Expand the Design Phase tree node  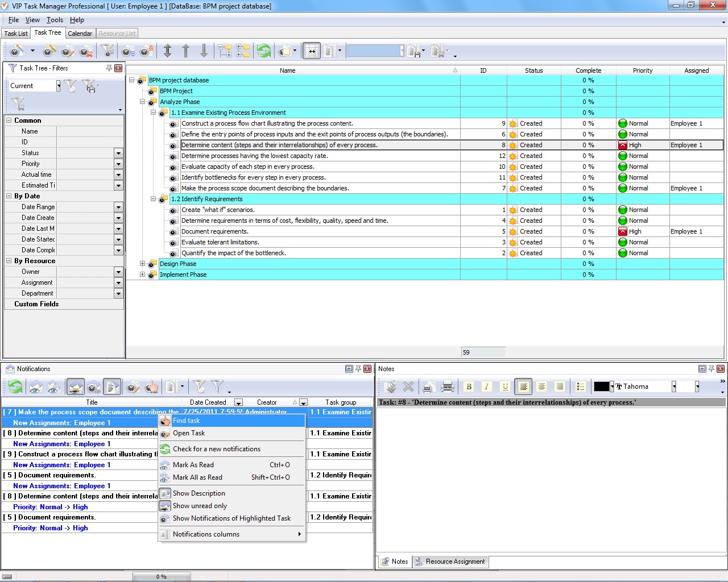[143, 264]
